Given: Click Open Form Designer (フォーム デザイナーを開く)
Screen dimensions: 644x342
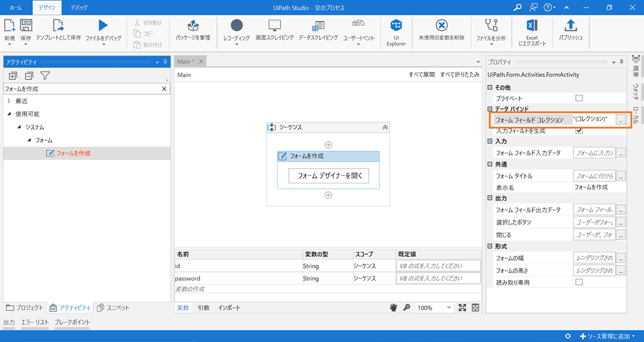Looking at the screenshot, I should (328, 176).
